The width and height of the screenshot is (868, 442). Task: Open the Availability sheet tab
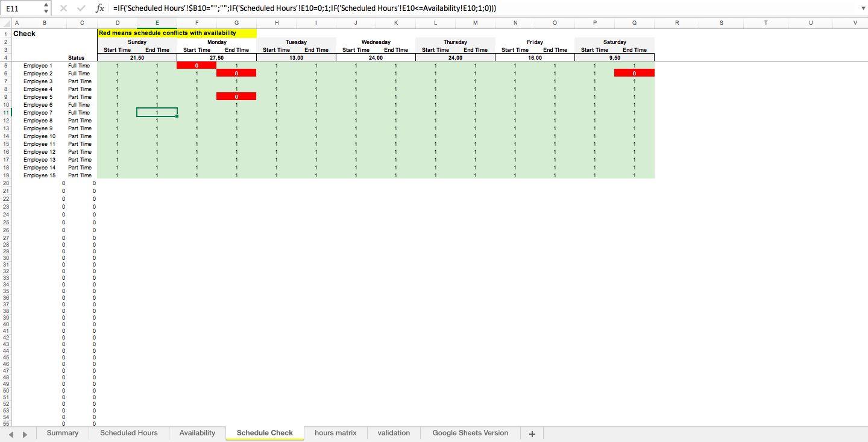[197, 433]
